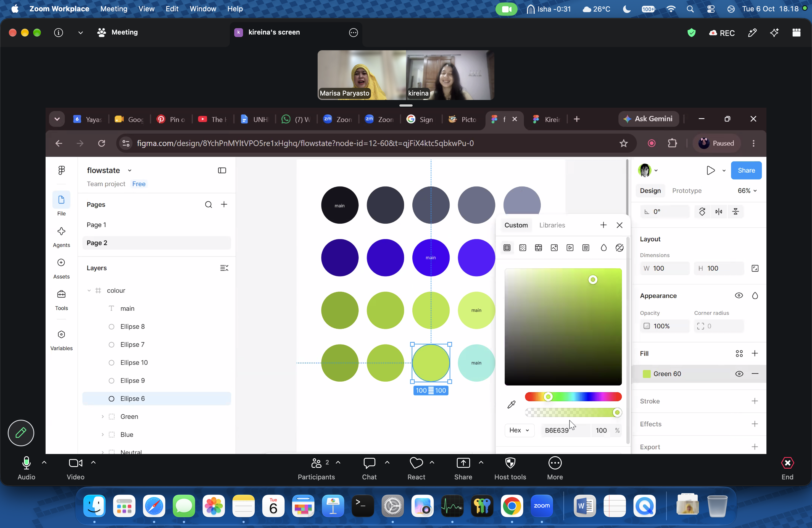Open the flowstate file name dropdown
This screenshot has width=812, height=528.
point(130,171)
